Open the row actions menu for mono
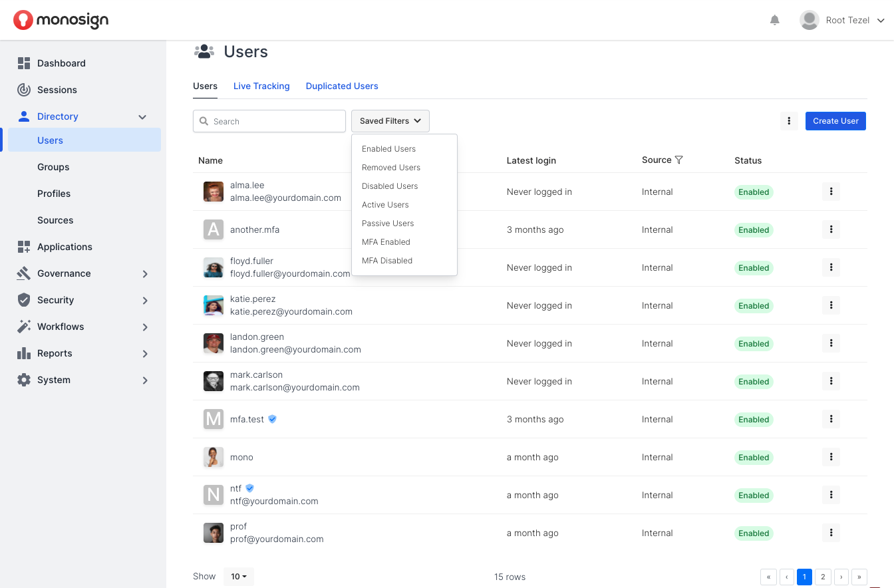Image resolution: width=894 pixels, height=588 pixels. click(831, 457)
